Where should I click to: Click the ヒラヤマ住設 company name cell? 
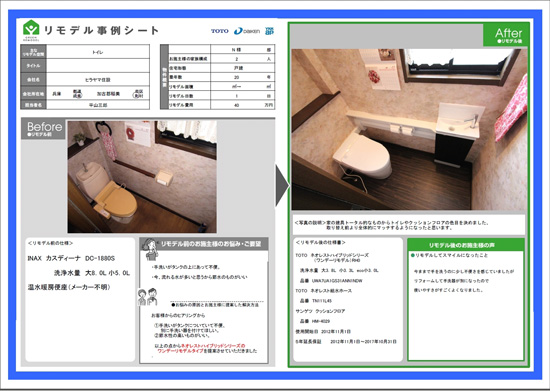coord(98,80)
